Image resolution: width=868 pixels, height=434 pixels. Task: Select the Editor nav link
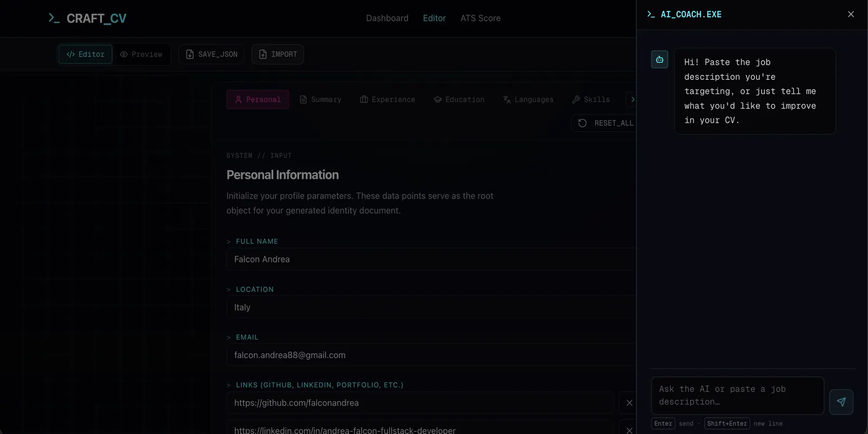coord(434,18)
